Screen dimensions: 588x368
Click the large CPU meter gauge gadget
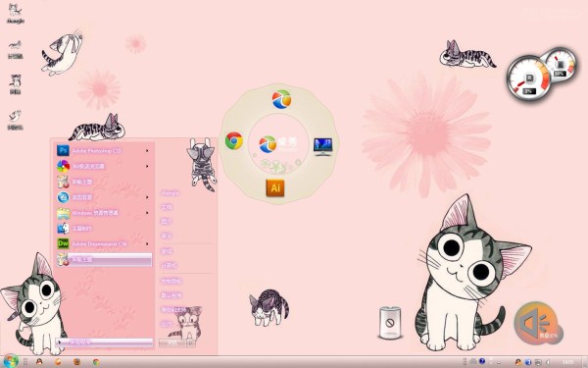pyautogui.click(x=529, y=79)
